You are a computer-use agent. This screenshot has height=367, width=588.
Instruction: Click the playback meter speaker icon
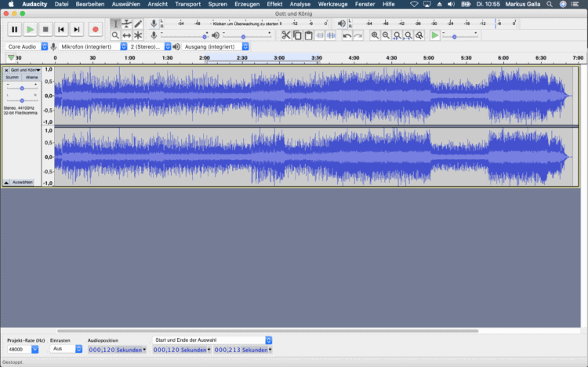[x=341, y=24]
